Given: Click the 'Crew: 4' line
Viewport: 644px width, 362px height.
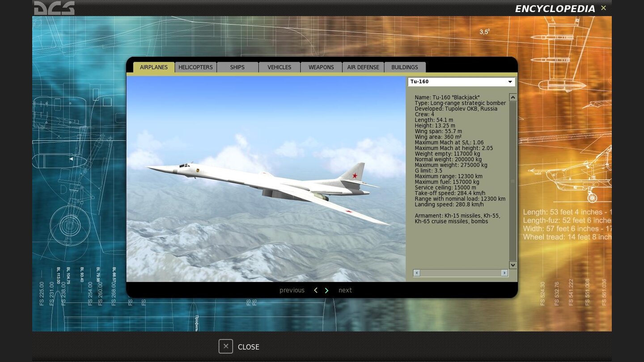Looking at the screenshot, I should click(424, 114).
